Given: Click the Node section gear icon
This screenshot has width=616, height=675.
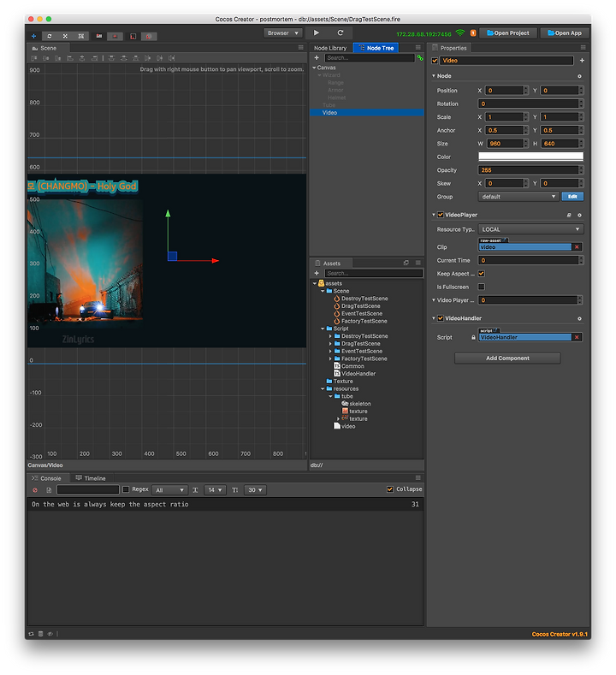Looking at the screenshot, I should click(579, 76).
